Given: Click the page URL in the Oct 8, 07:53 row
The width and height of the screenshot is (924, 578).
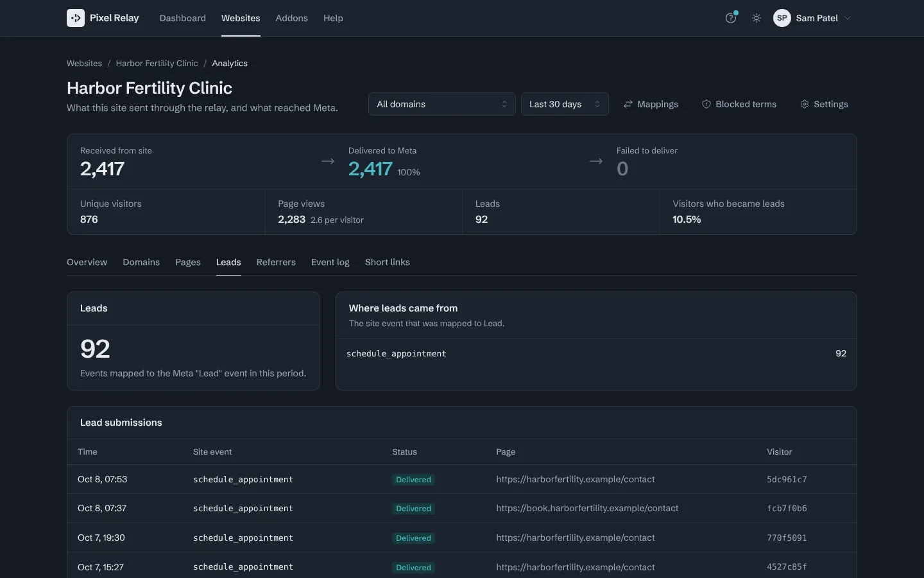Looking at the screenshot, I should tap(576, 479).
